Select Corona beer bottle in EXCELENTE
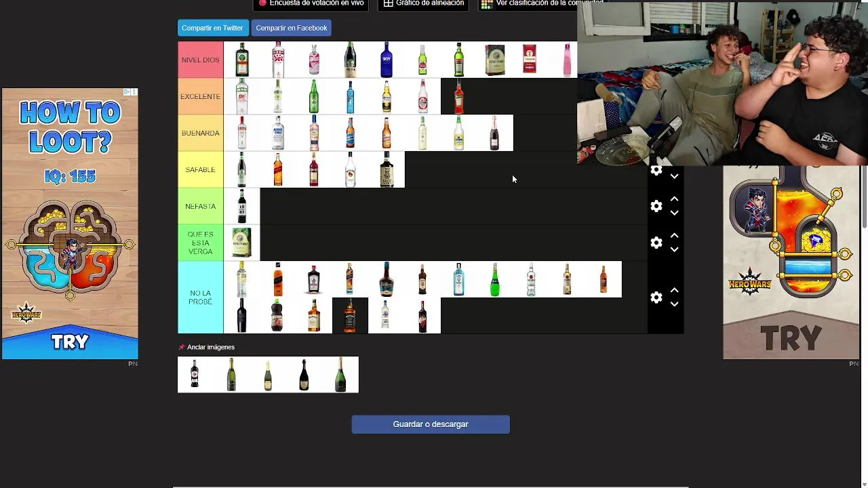Viewport: 868px width, 488px height. click(x=387, y=96)
